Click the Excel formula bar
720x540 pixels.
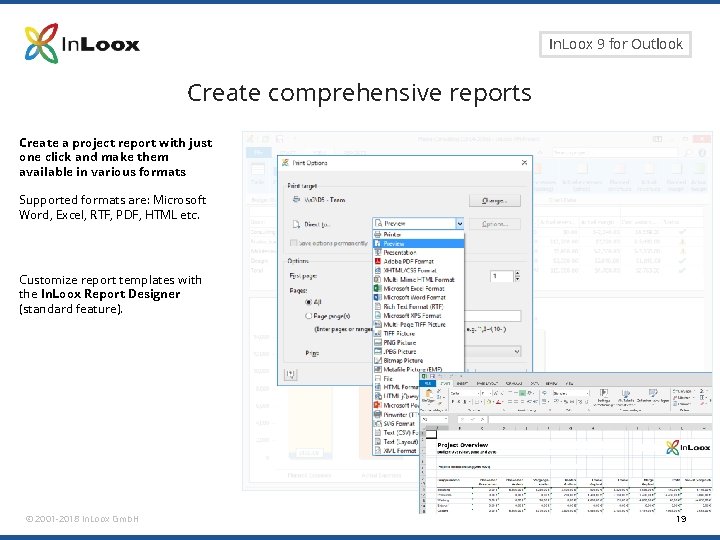click(599, 419)
